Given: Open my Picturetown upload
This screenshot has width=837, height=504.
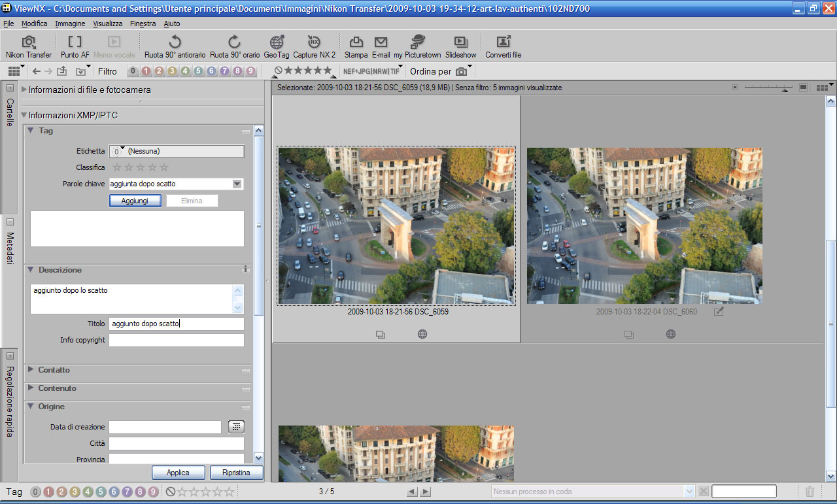Looking at the screenshot, I should (417, 47).
